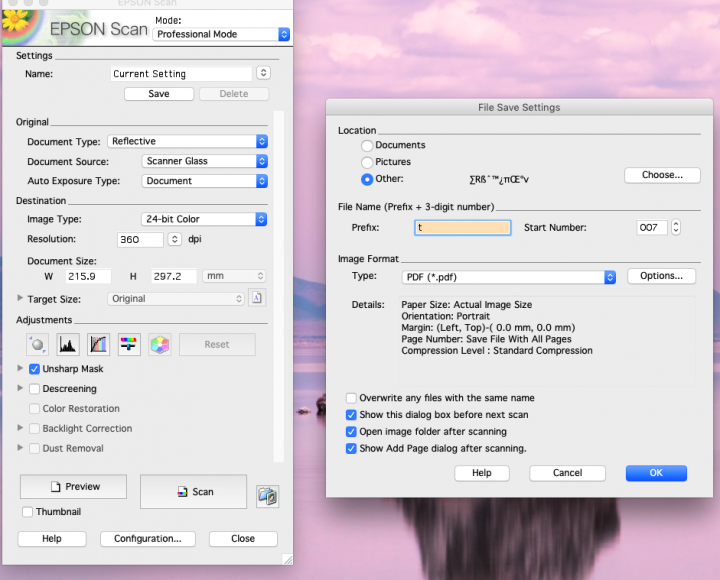Viewport: 720px width, 580px height.
Task: Click the target size orientation icon
Action: point(257,298)
